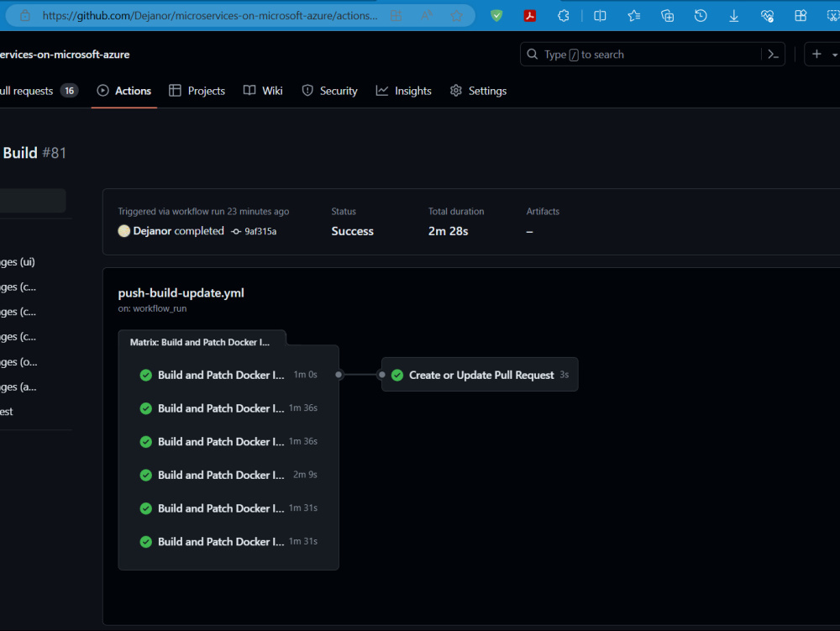The height and width of the screenshot is (631, 840).
Task: Click the green check on Create or Update Pull Request
Action: click(x=397, y=375)
